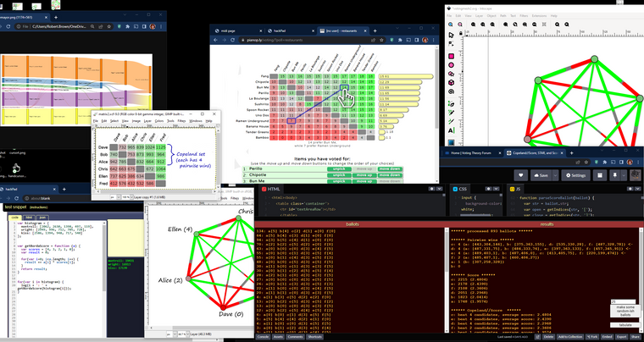Select the Spiral tool in Inkscape

(451, 92)
